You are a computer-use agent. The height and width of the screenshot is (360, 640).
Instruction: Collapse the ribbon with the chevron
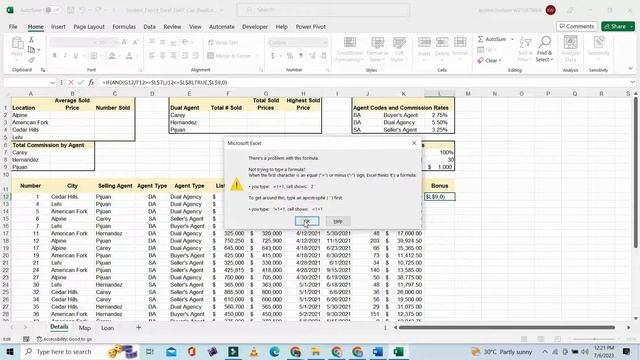click(630, 69)
